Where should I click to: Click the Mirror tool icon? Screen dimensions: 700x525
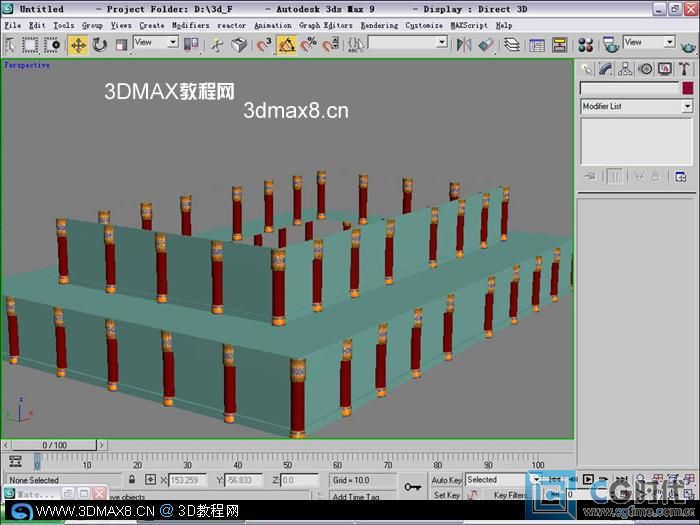(x=464, y=45)
